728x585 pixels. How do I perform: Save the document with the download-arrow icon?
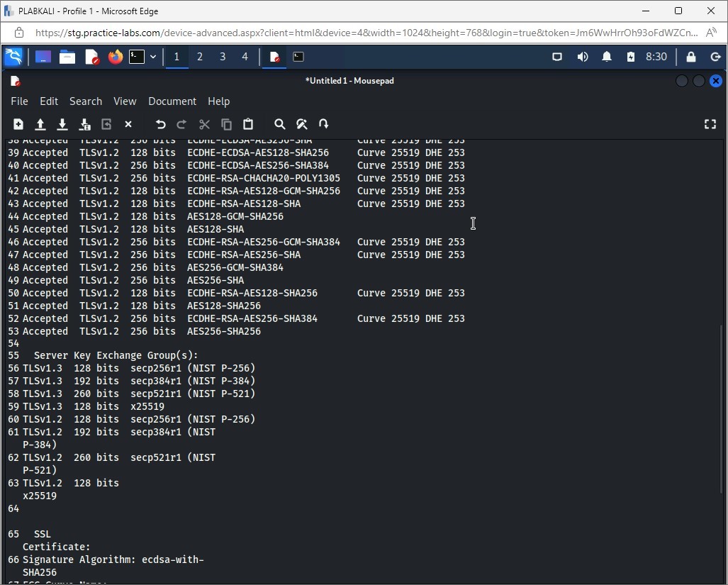pos(62,124)
